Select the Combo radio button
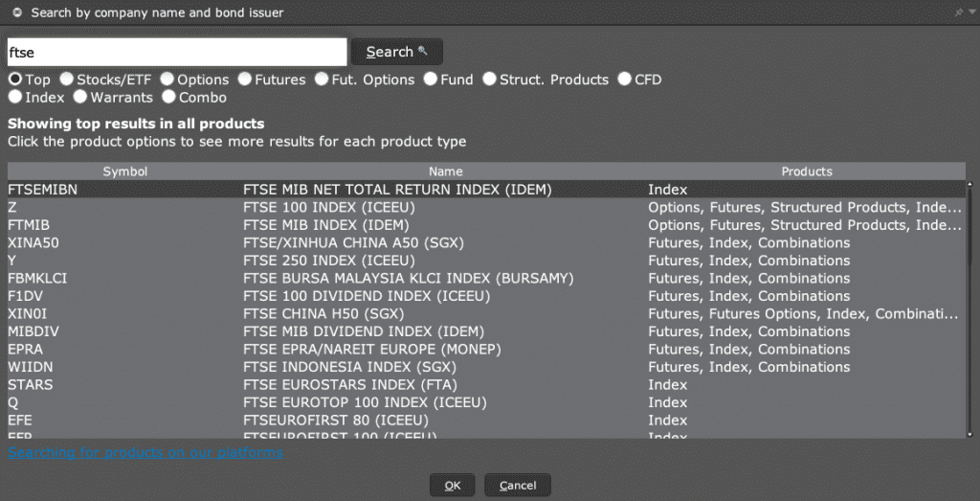The width and height of the screenshot is (980, 501). pyautogui.click(x=168, y=97)
